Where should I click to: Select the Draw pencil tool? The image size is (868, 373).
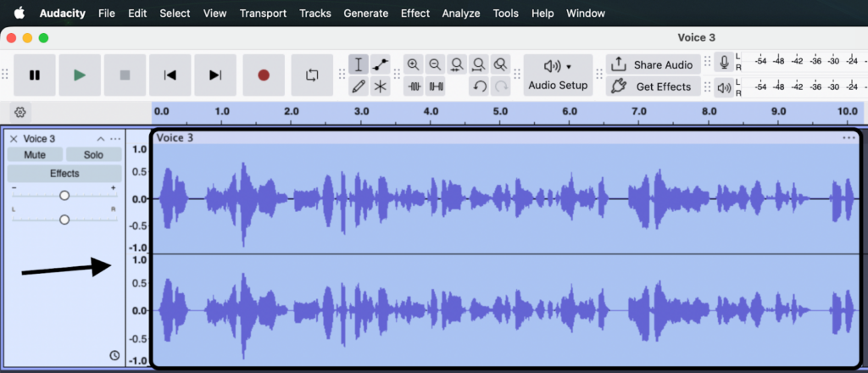(359, 86)
